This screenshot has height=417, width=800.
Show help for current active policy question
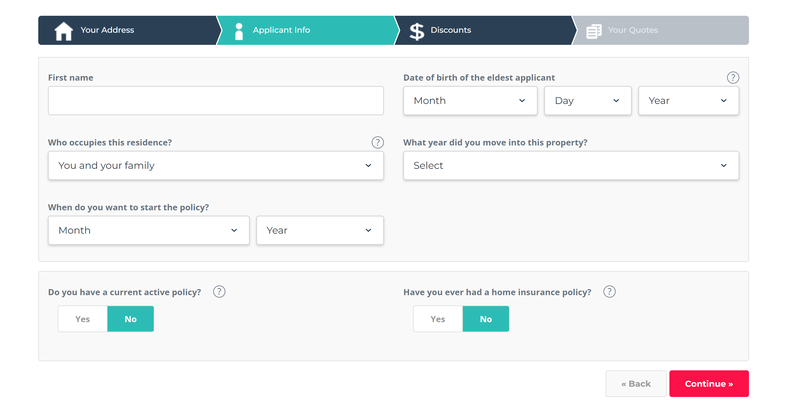point(219,291)
